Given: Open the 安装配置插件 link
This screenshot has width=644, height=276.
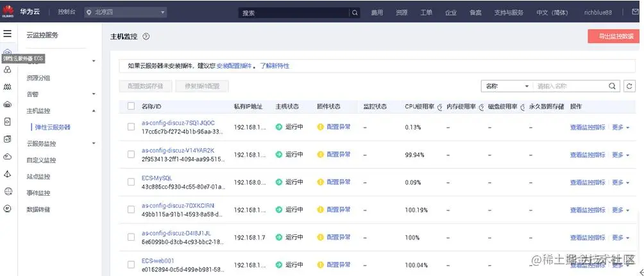Looking at the screenshot, I should click(234, 65).
